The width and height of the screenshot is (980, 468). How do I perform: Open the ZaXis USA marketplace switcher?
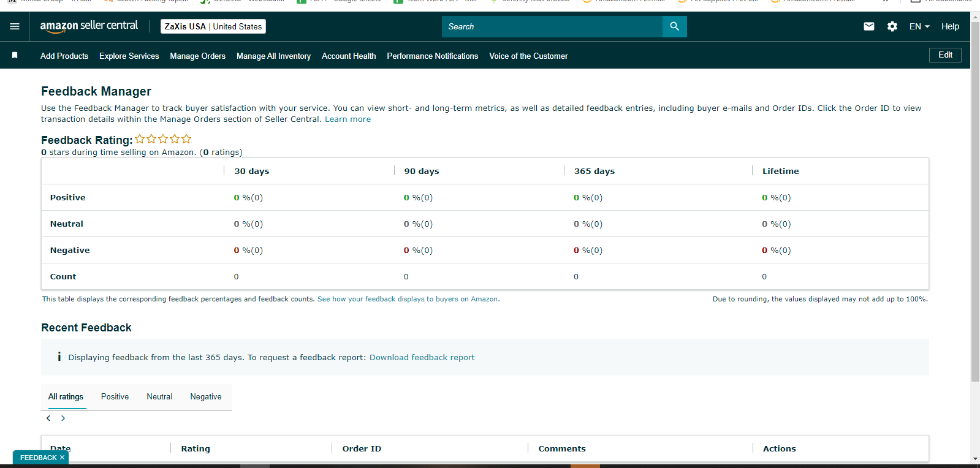click(213, 26)
